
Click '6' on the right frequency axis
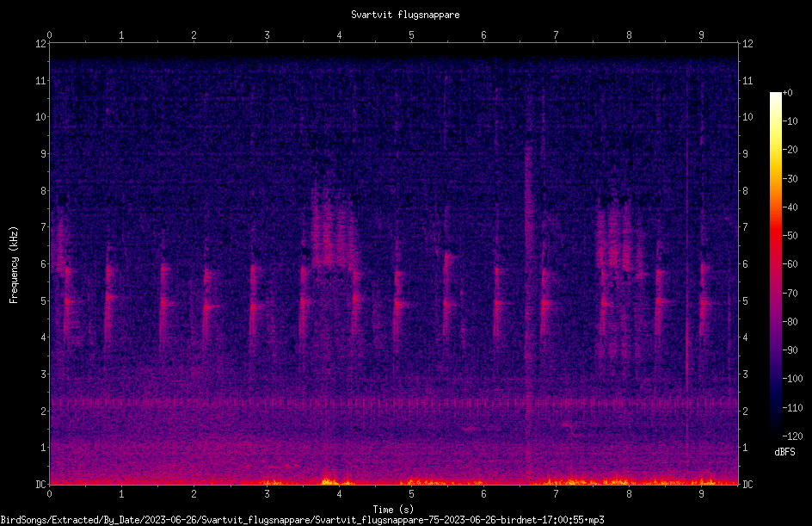(x=745, y=263)
